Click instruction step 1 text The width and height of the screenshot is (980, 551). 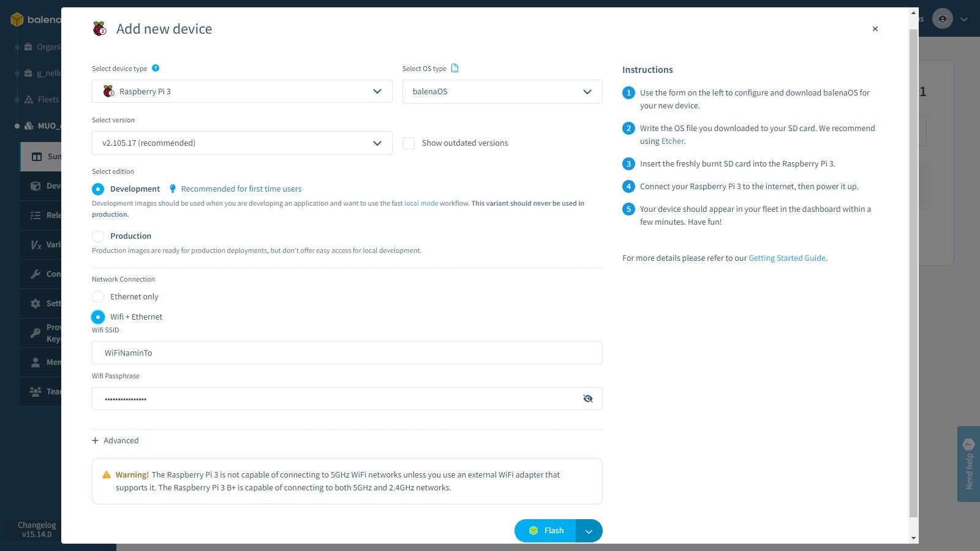(755, 99)
